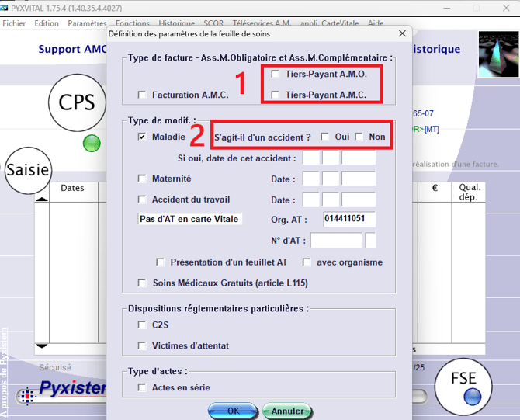Tick the Maternité checkbox
Image resolution: width=520 pixels, height=420 pixels.
(141, 179)
